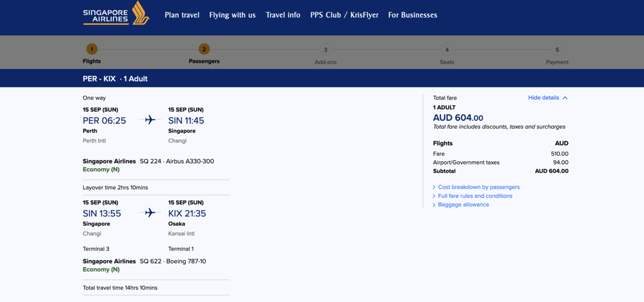Click the 'Terminal 3' label
This screenshot has height=302, width=644.
tap(97, 249)
